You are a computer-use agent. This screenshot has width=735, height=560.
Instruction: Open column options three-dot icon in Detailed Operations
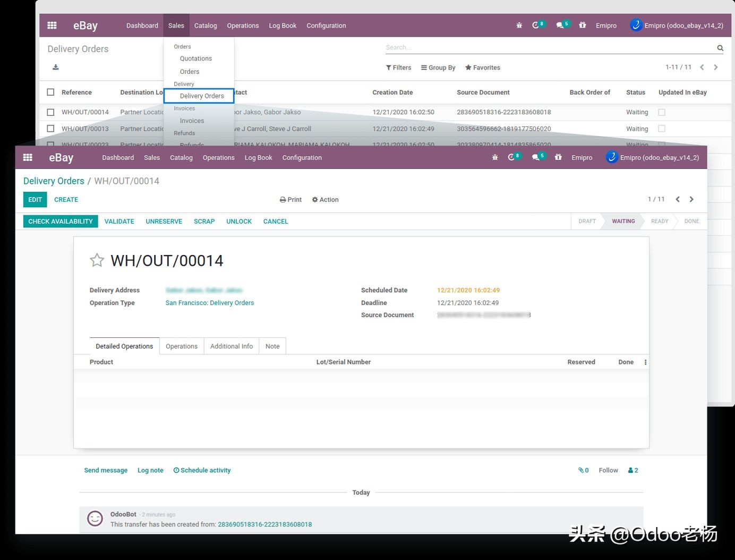coord(645,362)
